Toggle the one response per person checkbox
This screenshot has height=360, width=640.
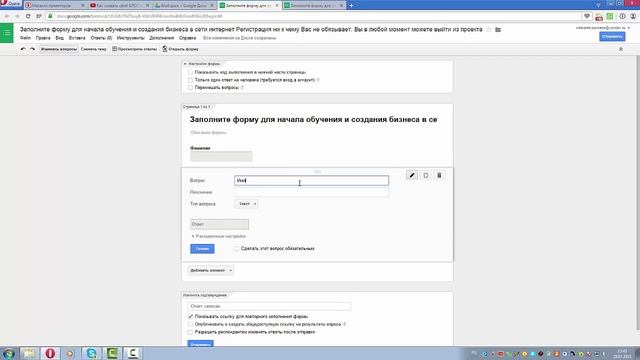point(190,80)
